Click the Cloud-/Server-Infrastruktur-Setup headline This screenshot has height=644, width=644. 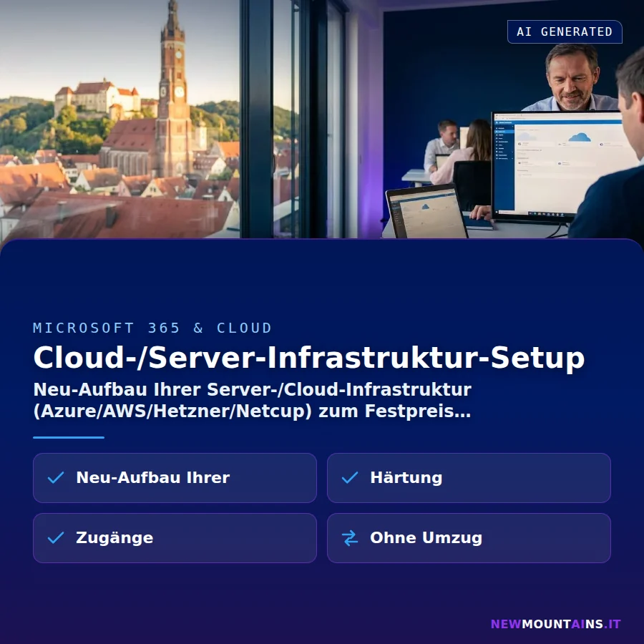pyautogui.click(x=309, y=358)
